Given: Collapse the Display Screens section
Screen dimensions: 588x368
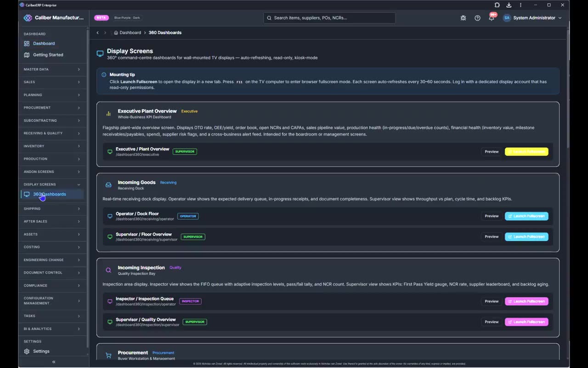Looking at the screenshot, I should pos(52,184).
